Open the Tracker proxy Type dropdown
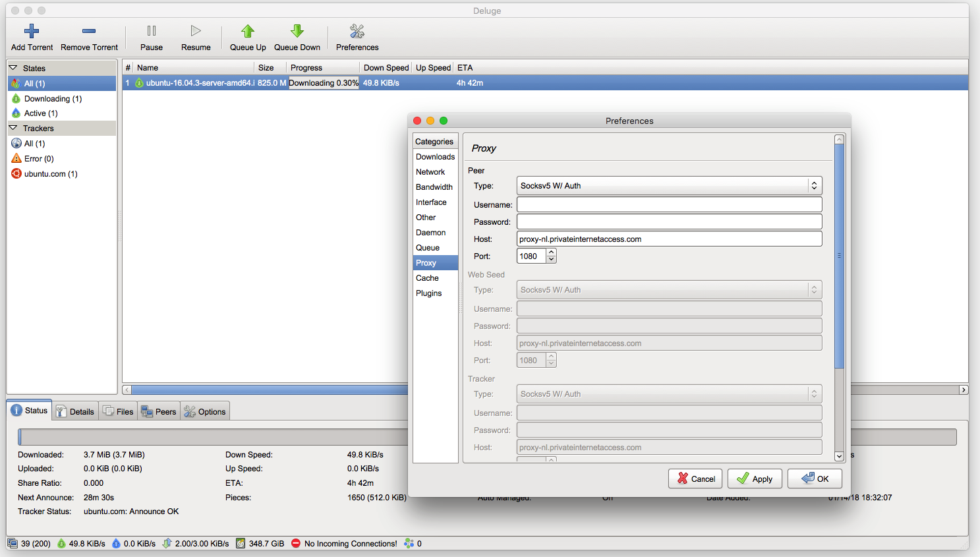The image size is (980, 557). pos(669,394)
